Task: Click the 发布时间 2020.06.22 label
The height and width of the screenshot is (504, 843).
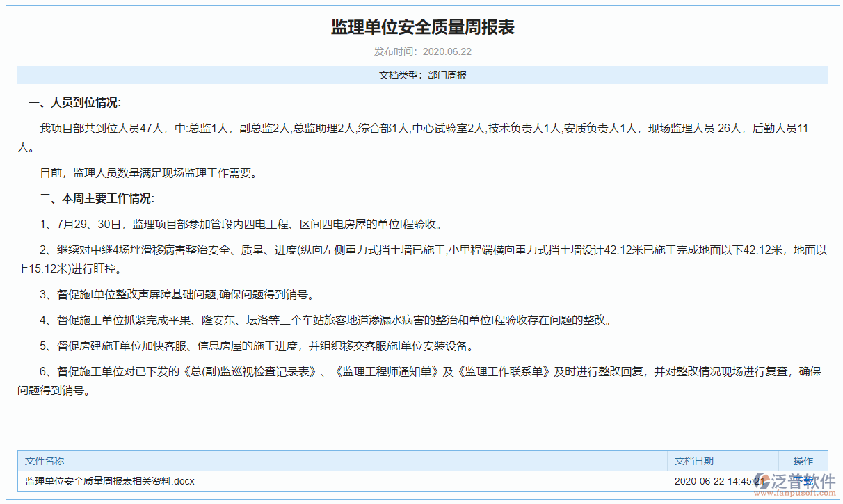Action: (x=421, y=51)
